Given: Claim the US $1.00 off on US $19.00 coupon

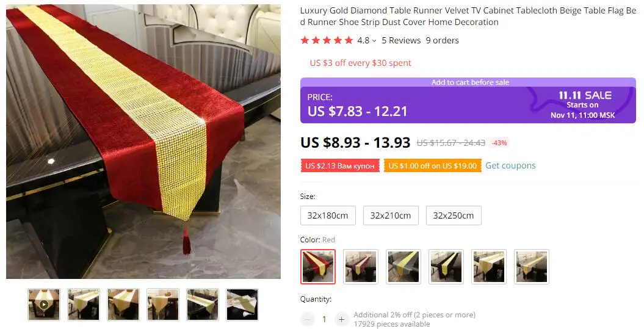Looking at the screenshot, I should pyautogui.click(x=432, y=166).
